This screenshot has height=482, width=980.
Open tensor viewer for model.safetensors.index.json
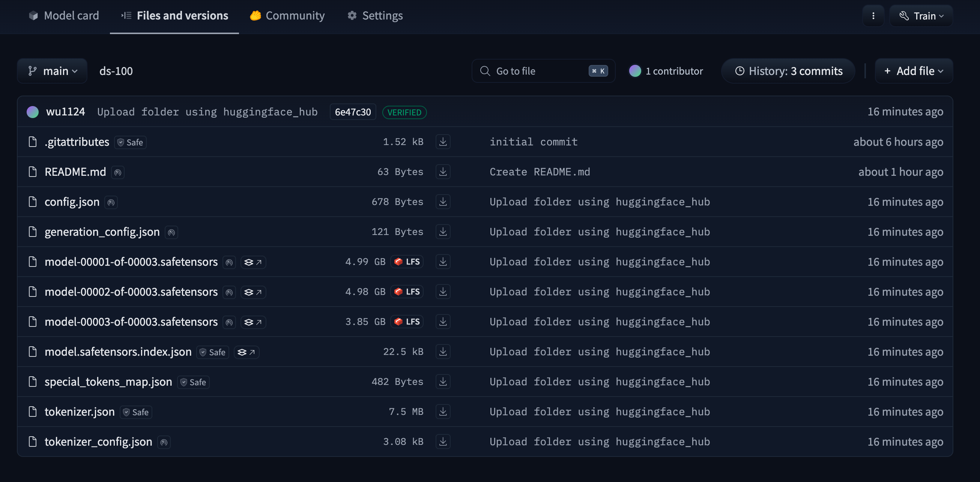(247, 352)
